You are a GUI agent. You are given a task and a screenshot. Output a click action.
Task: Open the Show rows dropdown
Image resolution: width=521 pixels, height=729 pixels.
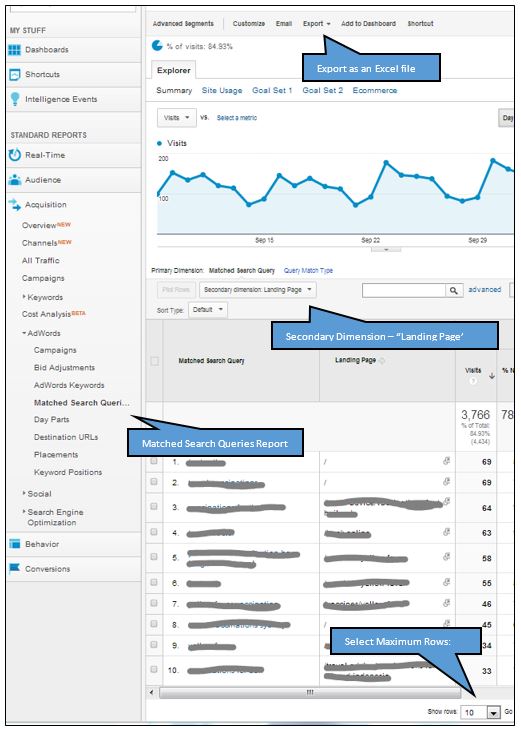(x=480, y=712)
